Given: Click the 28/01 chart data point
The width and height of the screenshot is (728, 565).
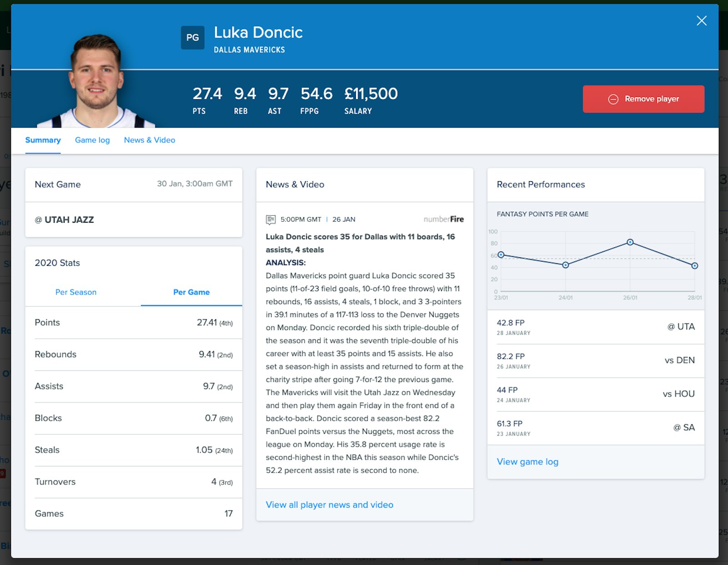Looking at the screenshot, I should point(694,266).
